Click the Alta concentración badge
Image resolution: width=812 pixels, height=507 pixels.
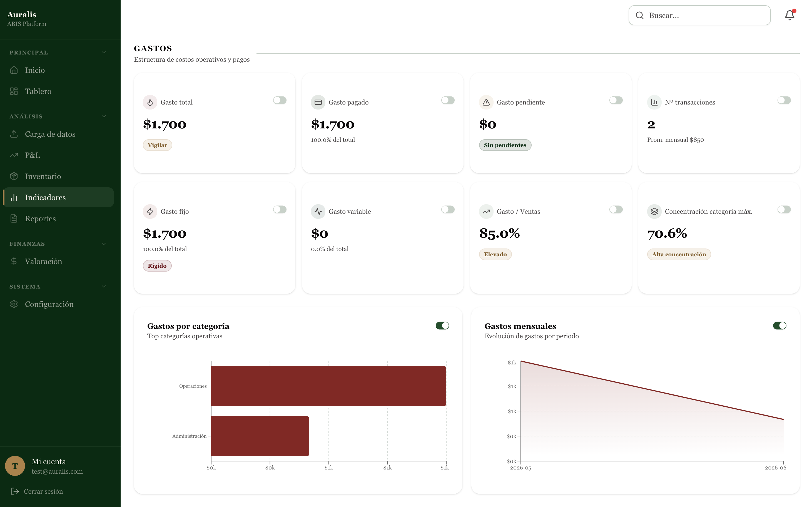(x=679, y=255)
